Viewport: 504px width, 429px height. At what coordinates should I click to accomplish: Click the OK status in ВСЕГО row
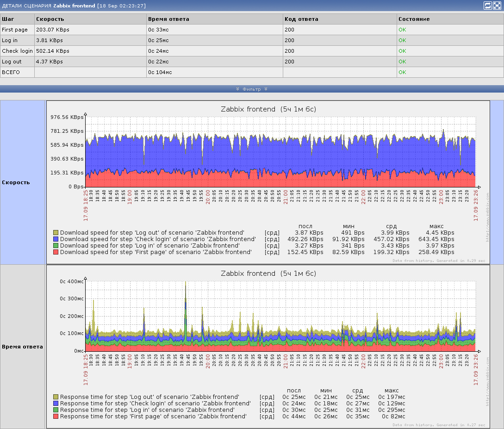pyautogui.click(x=402, y=72)
